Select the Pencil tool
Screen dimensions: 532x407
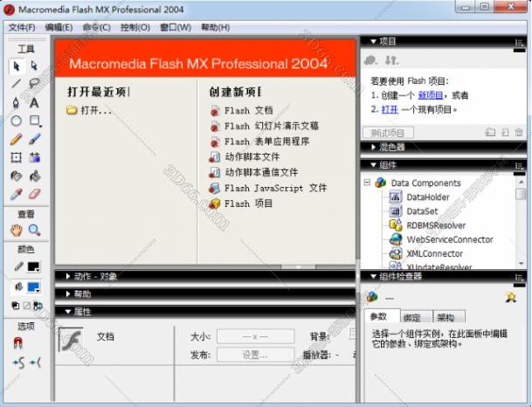(17, 139)
